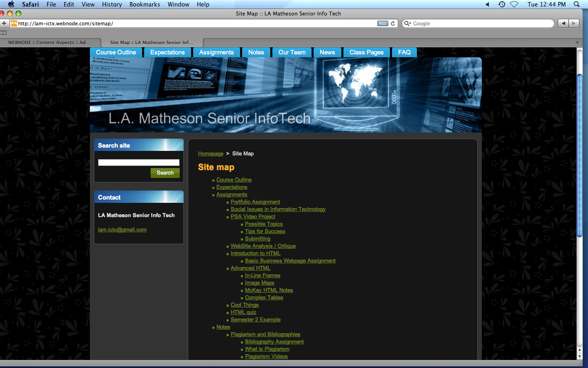This screenshot has height=368, width=588.
Task: Follow the Homepage breadcrumb link
Action: pyautogui.click(x=211, y=154)
